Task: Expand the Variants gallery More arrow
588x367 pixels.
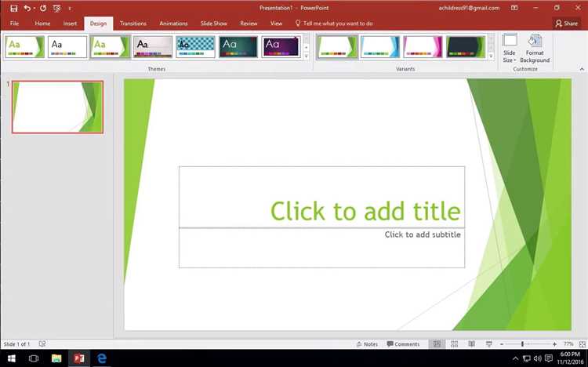Action: (x=491, y=56)
